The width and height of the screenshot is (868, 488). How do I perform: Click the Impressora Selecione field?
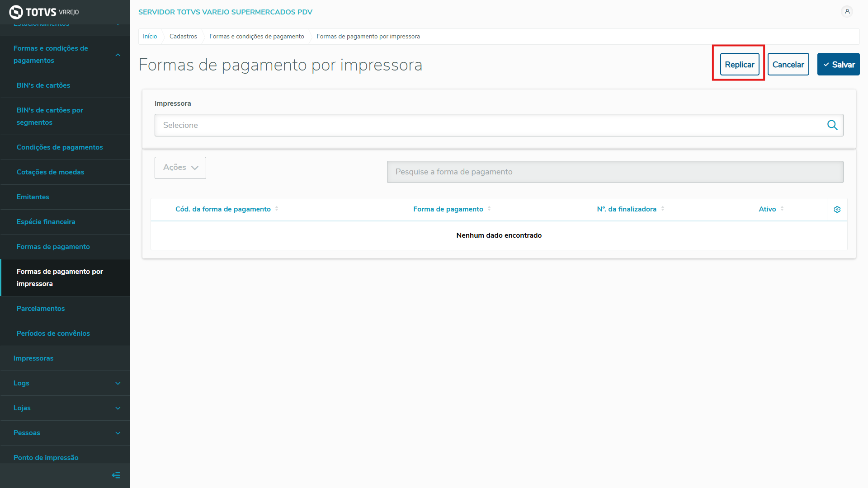[x=488, y=125]
